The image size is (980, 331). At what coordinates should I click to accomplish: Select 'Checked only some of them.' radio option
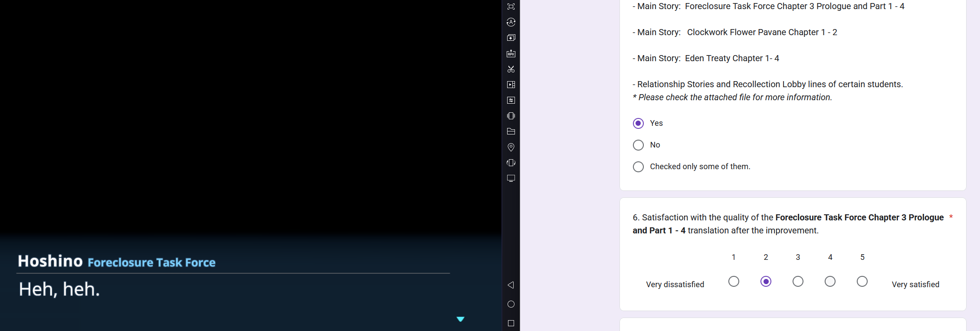pyautogui.click(x=638, y=167)
